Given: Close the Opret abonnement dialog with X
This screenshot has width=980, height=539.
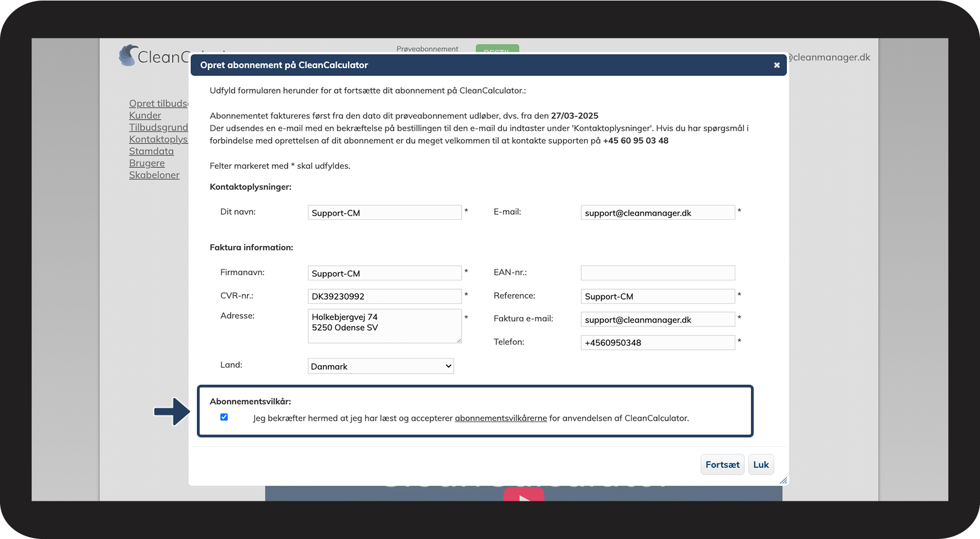Looking at the screenshot, I should click(x=776, y=65).
